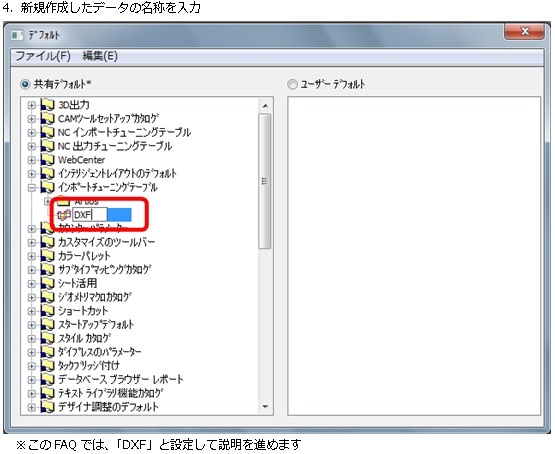Click the DXF tuning table icon
Image resolution: width=555 pixels, height=454 pixels.
pyautogui.click(x=64, y=214)
